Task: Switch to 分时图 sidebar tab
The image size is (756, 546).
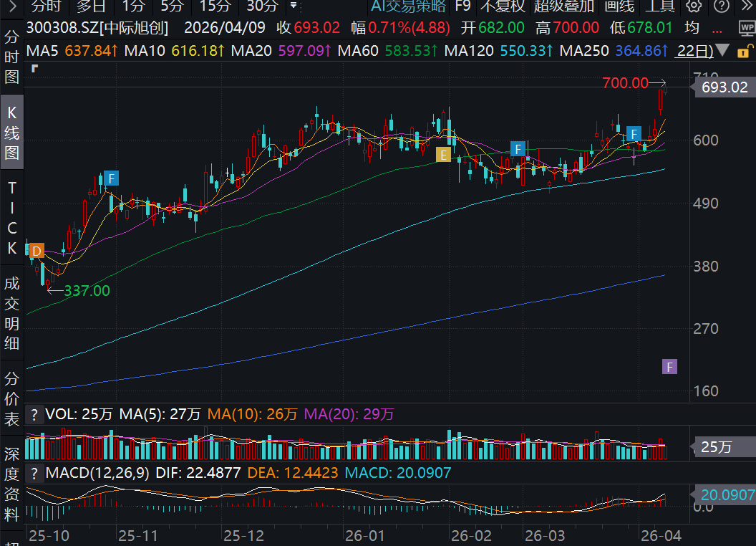Action: pyautogui.click(x=11, y=57)
